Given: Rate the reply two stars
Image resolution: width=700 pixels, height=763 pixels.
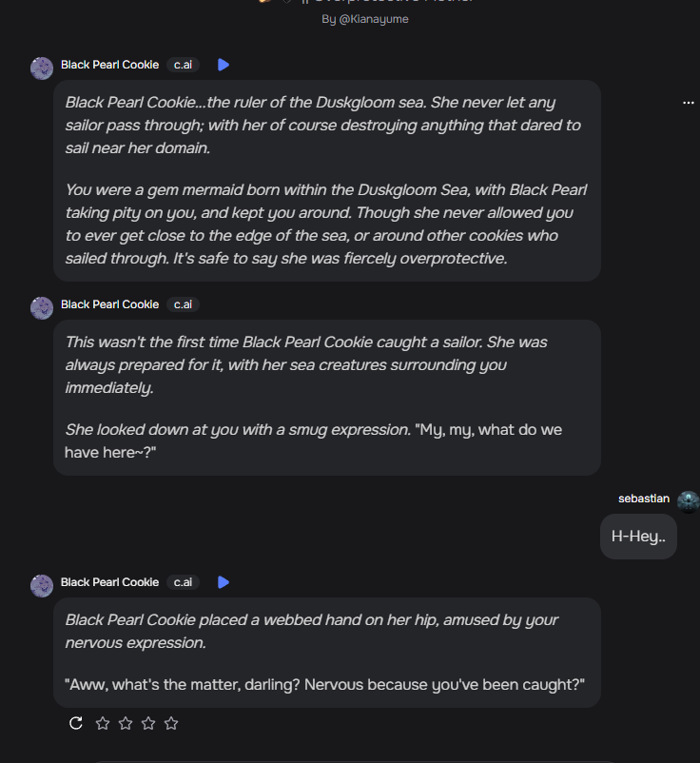Looking at the screenshot, I should (126, 723).
